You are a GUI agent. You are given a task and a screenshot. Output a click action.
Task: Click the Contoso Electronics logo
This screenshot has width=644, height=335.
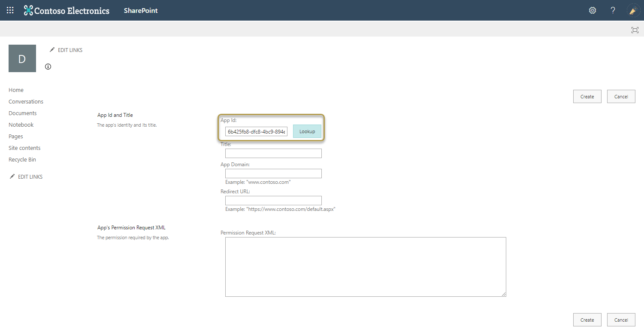click(67, 10)
